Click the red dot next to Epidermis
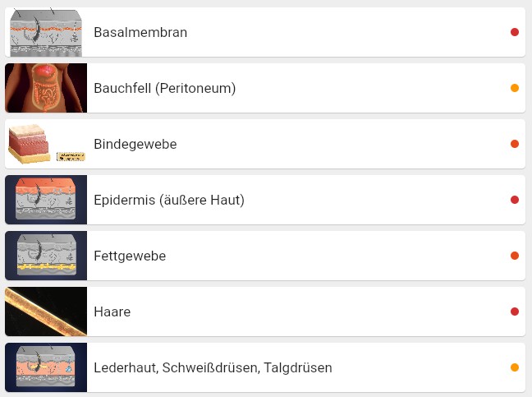 coord(515,200)
